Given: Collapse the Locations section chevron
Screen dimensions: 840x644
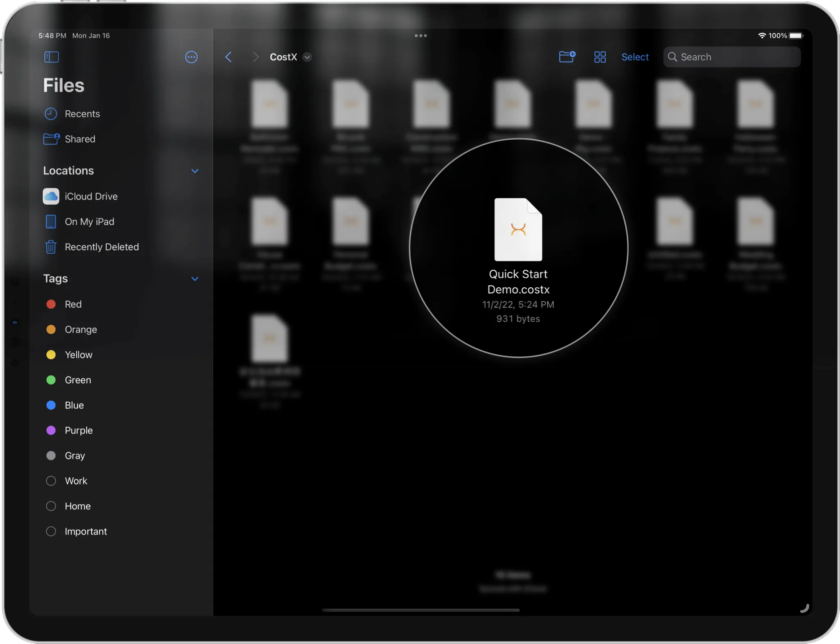Looking at the screenshot, I should pos(195,171).
